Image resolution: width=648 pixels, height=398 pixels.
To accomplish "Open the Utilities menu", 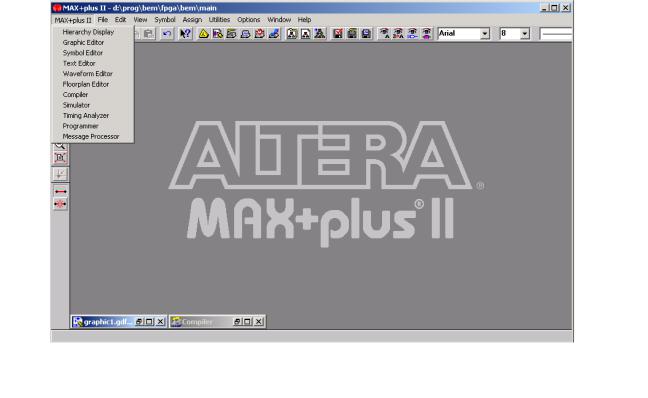I will [219, 19].
